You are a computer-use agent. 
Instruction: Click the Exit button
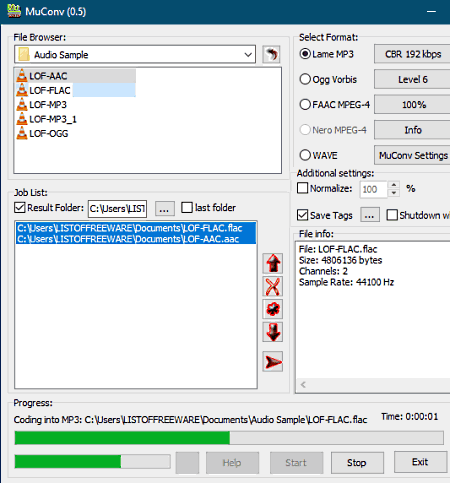[420, 462]
